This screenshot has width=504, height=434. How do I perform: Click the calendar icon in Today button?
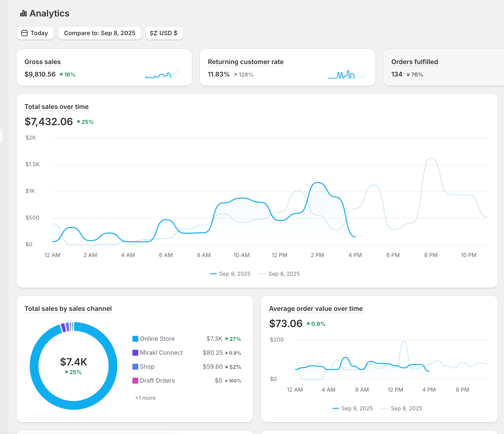pos(24,33)
